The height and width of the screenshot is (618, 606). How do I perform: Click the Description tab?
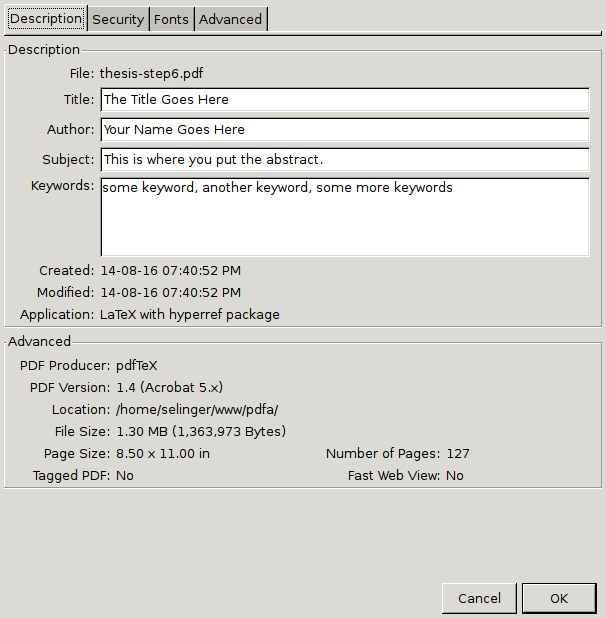45,19
